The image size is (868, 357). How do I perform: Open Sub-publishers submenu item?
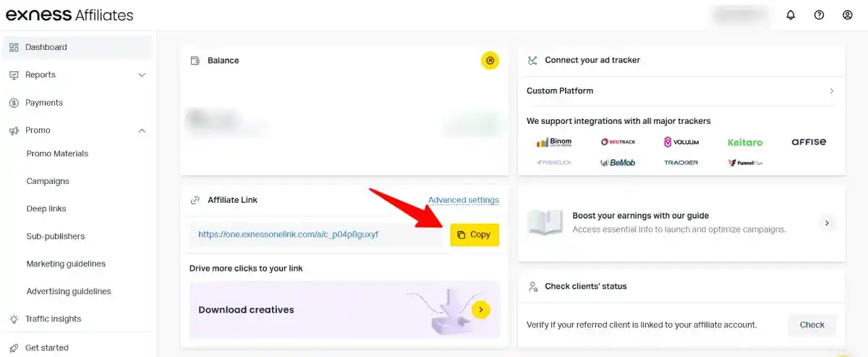point(56,236)
